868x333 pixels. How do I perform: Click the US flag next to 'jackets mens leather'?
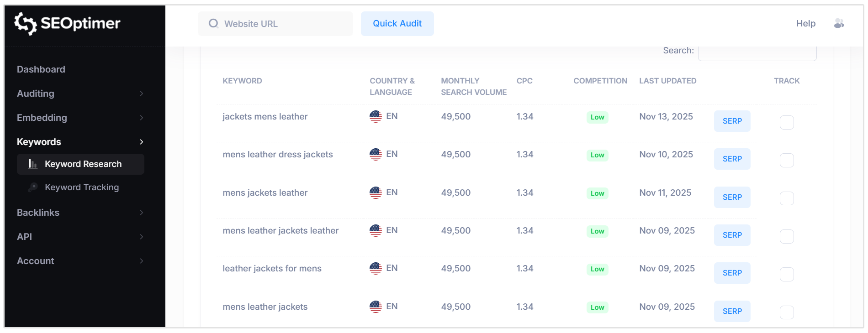[376, 116]
